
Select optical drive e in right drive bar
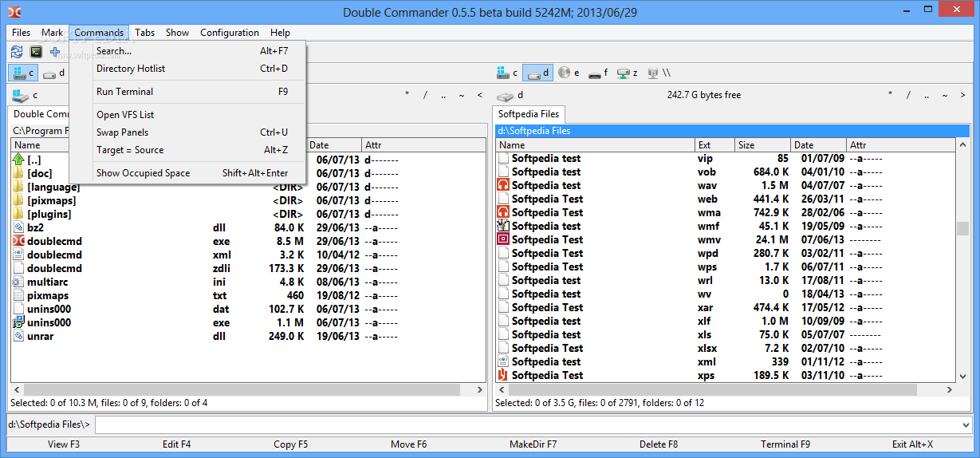[569, 73]
